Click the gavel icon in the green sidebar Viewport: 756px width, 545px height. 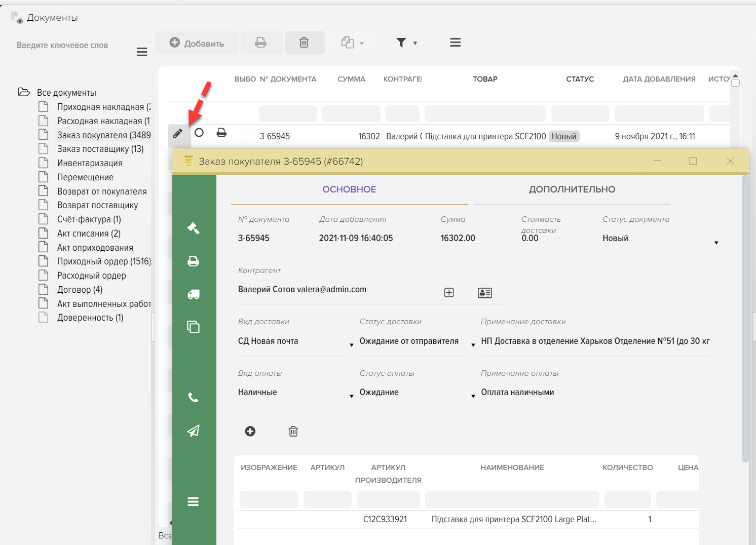pos(193,228)
